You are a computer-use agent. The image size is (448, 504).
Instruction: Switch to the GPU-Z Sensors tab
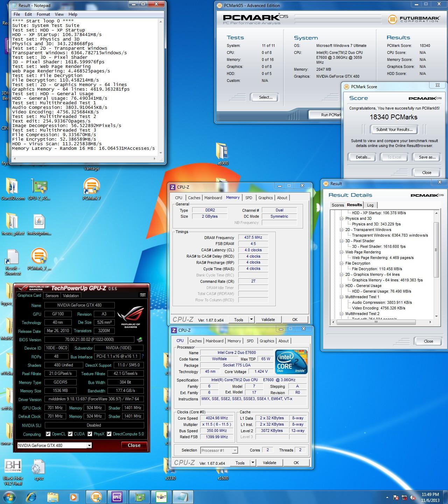tap(52, 295)
